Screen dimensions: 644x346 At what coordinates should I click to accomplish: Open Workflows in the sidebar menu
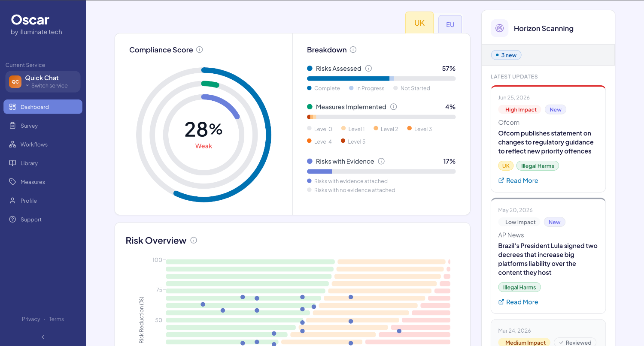click(x=43, y=144)
